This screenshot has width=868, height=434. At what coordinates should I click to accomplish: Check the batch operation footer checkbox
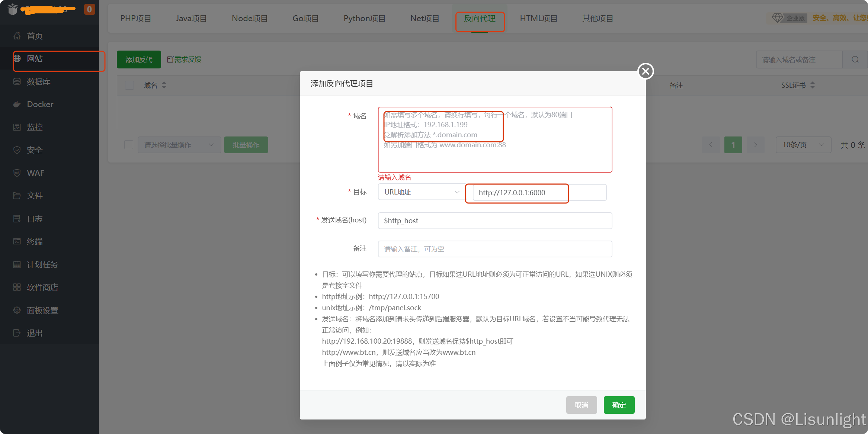pos(129,145)
